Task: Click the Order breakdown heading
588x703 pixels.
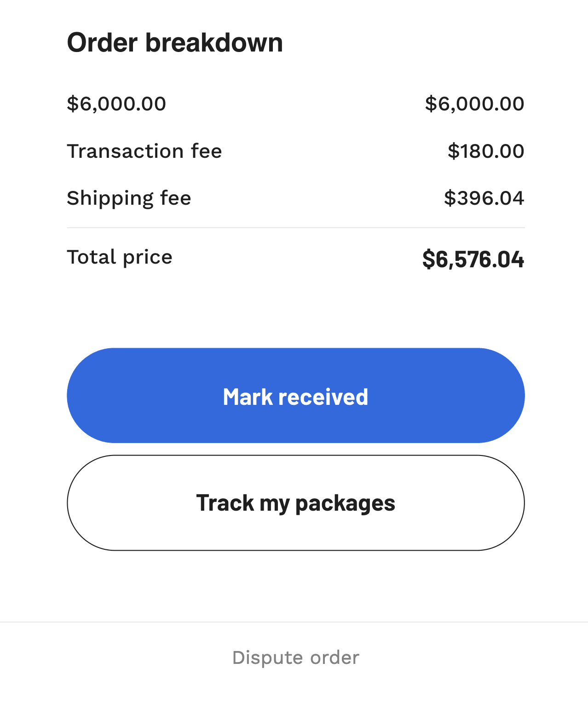Action: click(175, 43)
